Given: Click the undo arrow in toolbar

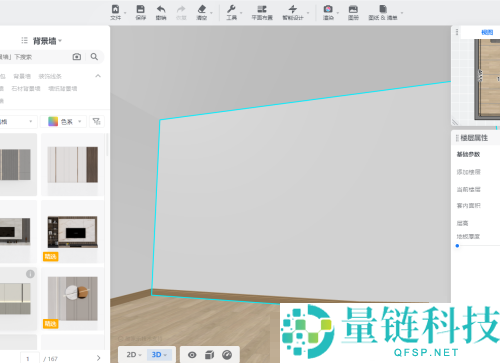Looking at the screenshot, I should coord(161,12).
